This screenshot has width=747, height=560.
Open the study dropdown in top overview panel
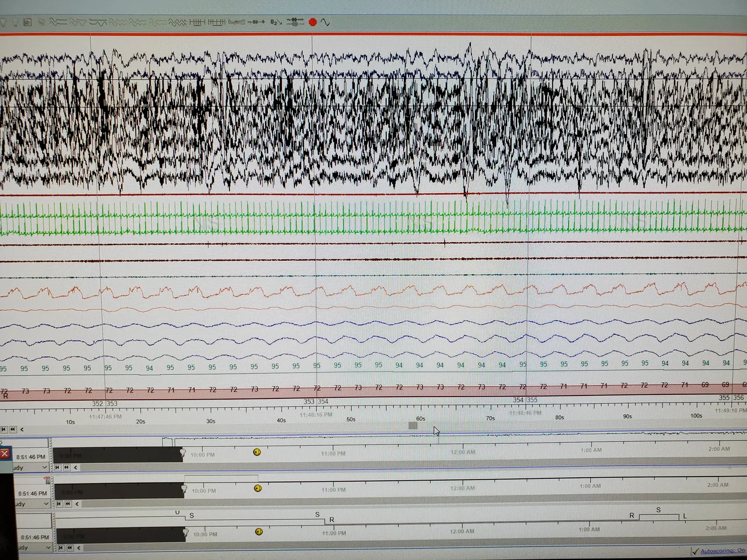click(x=44, y=467)
